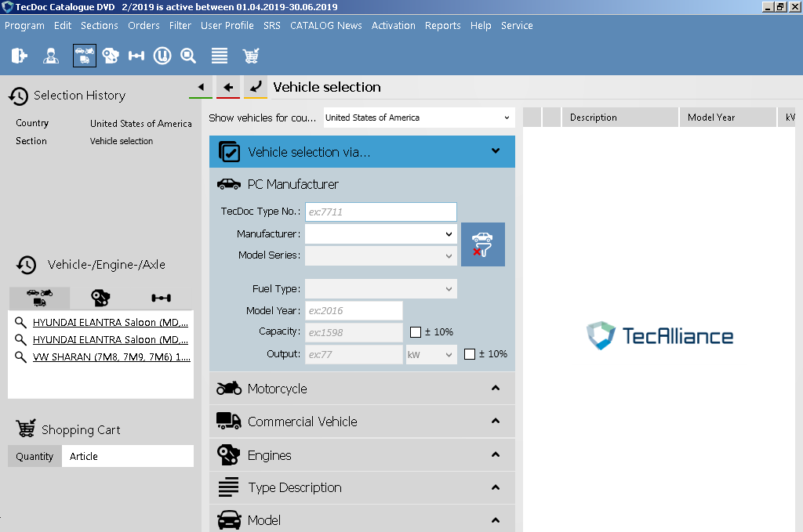Image resolution: width=803 pixels, height=532 pixels.
Task: Expand the Motorcycle section
Action: tap(362, 389)
